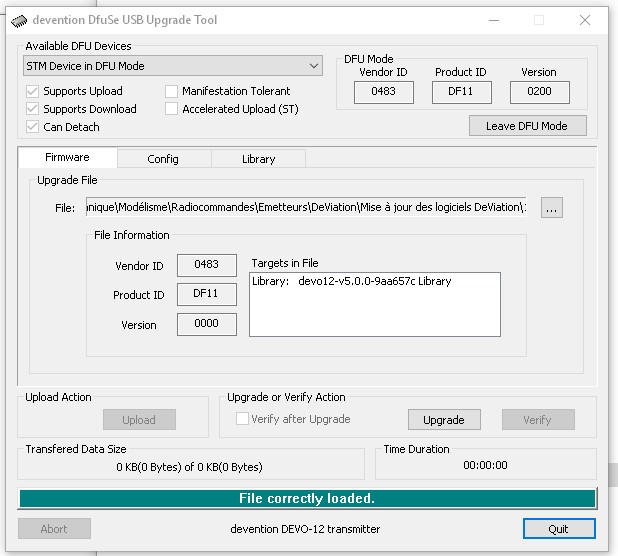Viewport: 618px width, 556px height.
Task: Click the transferred data size text
Action: coord(189,467)
